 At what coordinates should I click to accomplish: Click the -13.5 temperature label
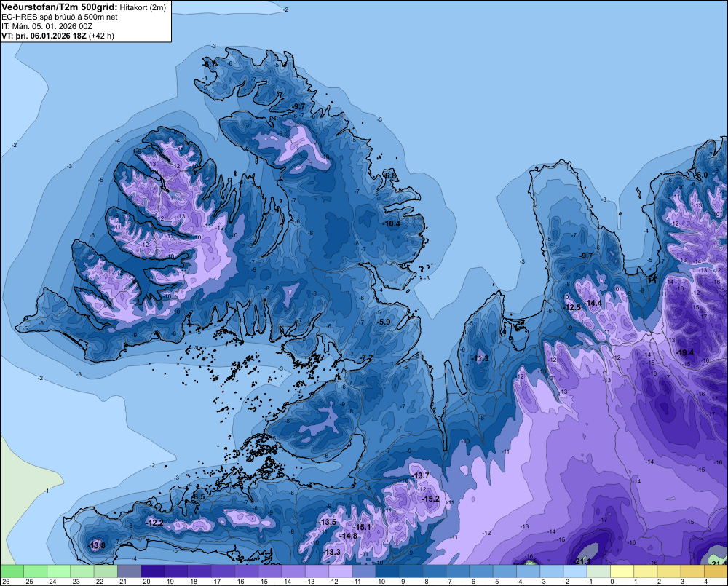click(328, 523)
